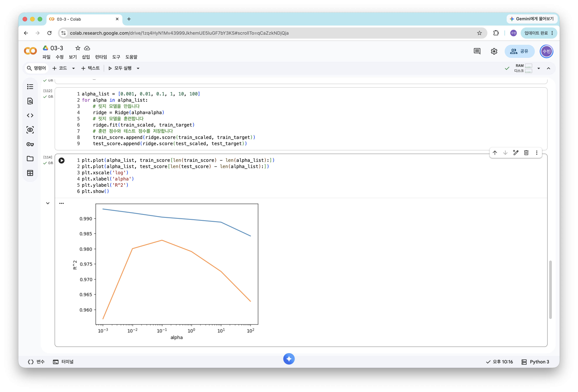
Task: Bookmark this page with the star
Action: 479,33
